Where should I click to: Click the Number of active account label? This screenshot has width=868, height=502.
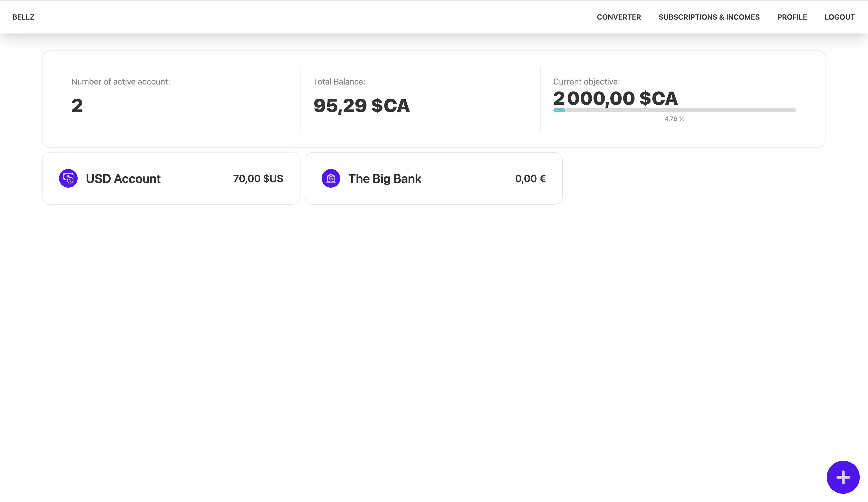coord(121,82)
